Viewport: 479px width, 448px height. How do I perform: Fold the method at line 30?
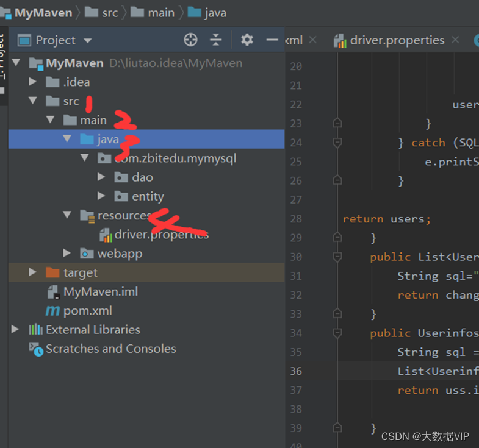[x=337, y=257]
